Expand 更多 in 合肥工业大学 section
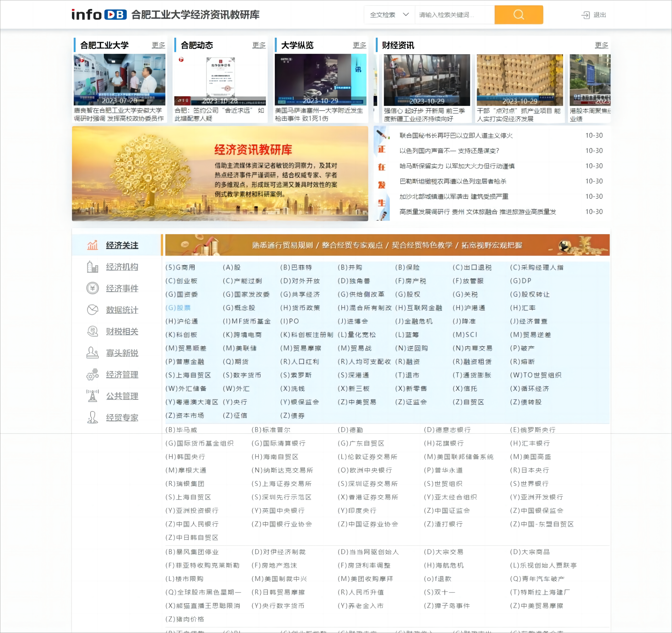The image size is (672, 633). point(158,45)
